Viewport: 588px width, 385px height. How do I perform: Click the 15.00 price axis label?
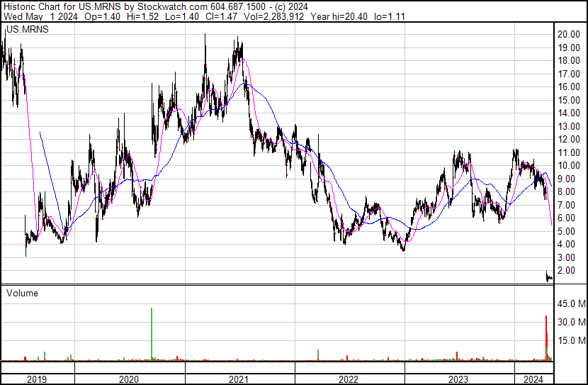point(569,100)
